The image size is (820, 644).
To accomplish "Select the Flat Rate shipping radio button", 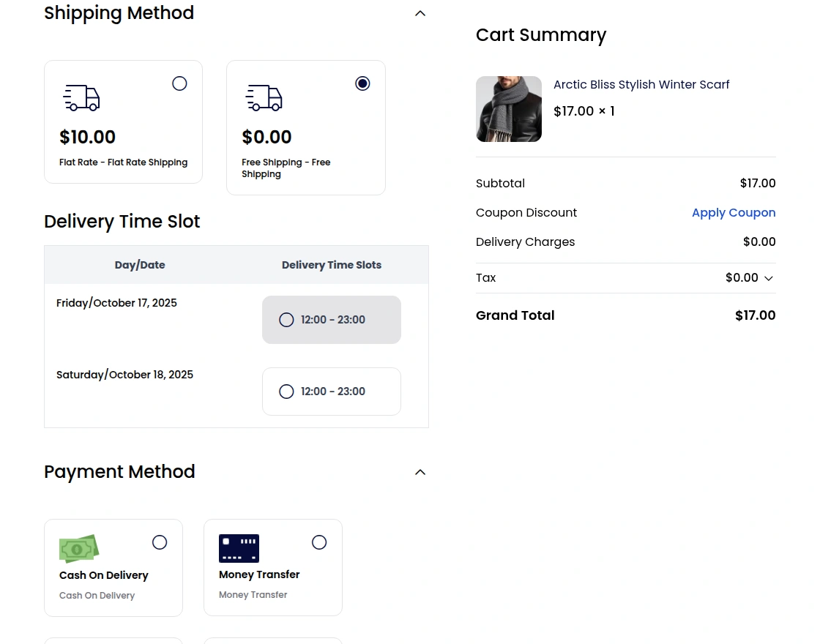I will 179,83.
